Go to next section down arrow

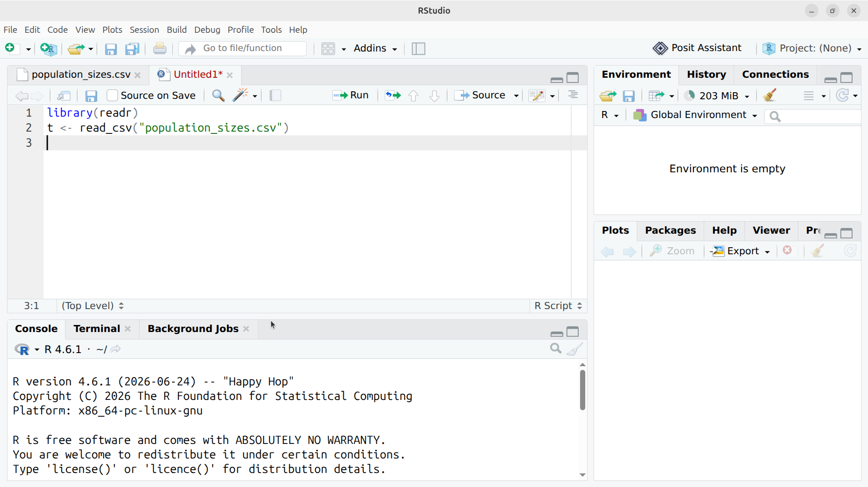click(x=434, y=96)
